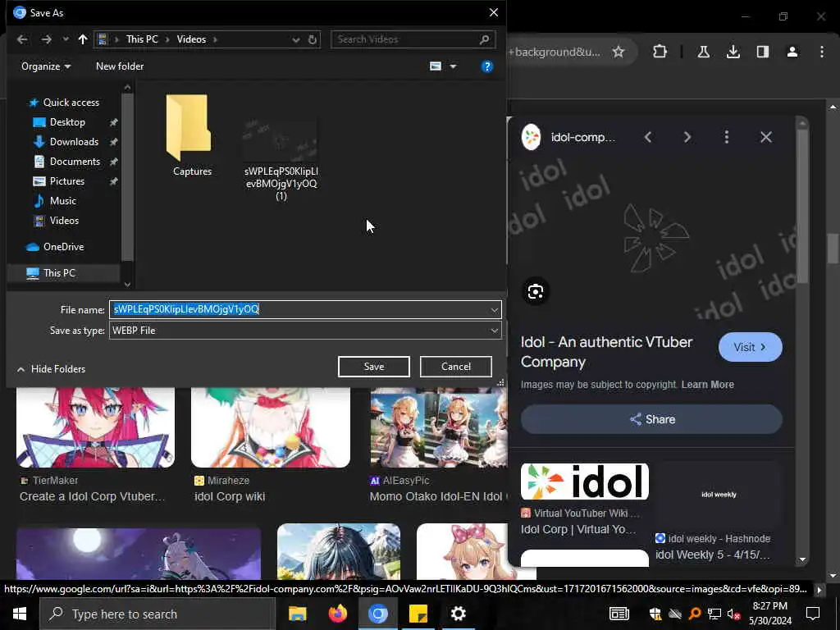Click the Visit button
This screenshot has width=840, height=630.
(x=750, y=347)
